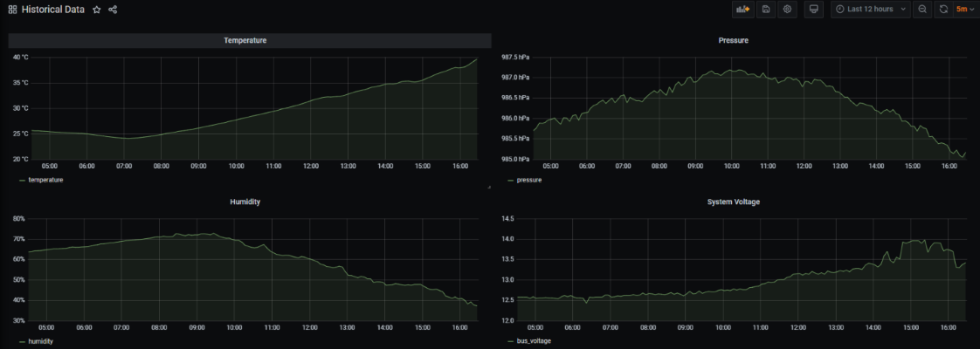Cycle view mode with monitor icon
The width and height of the screenshot is (980, 349).
pos(814,10)
